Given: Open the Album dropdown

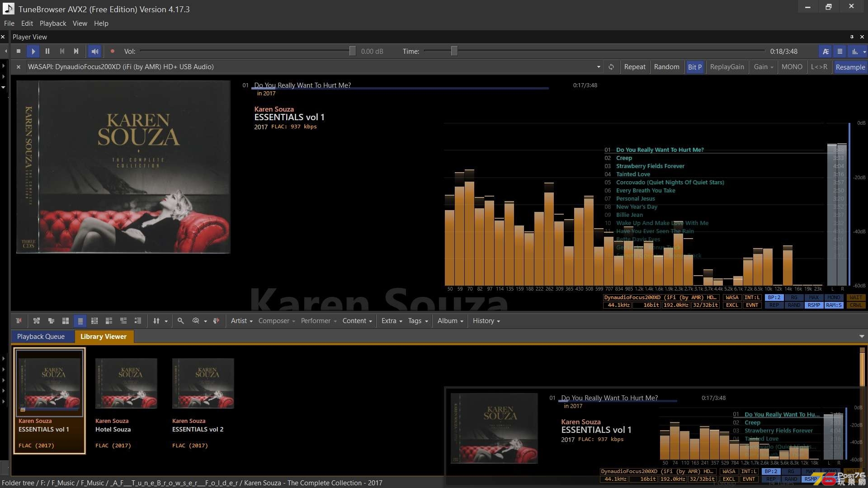Looking at the screenshot, I should (x=450, y=321).
